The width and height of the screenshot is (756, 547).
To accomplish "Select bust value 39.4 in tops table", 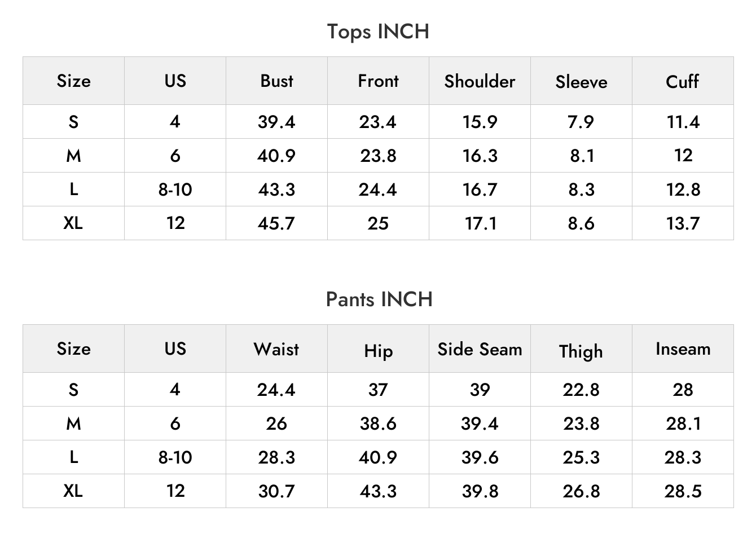I will point(276,122).
